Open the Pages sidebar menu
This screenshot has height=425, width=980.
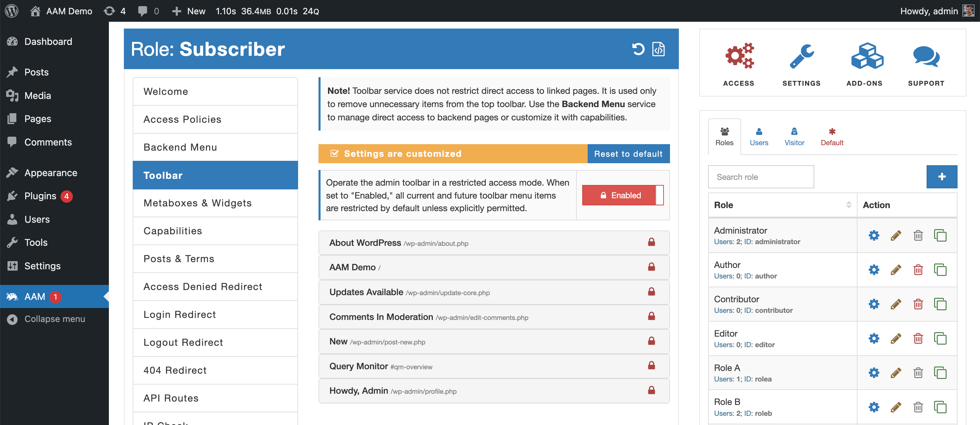pyautogui.click(x=54, y=119)
